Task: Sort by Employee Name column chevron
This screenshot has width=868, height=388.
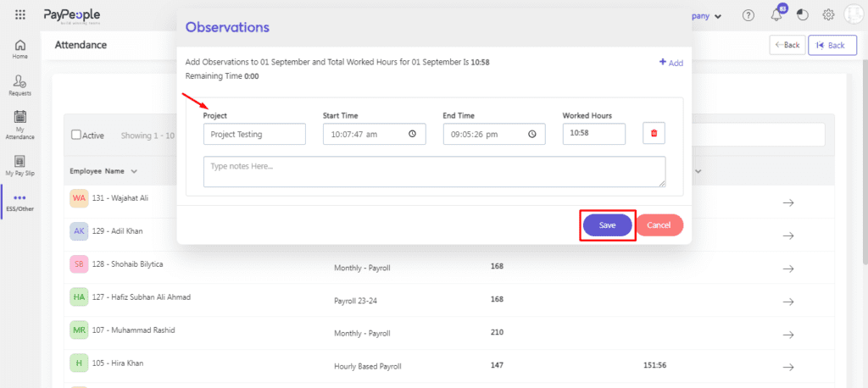Action: click(134, 172)
